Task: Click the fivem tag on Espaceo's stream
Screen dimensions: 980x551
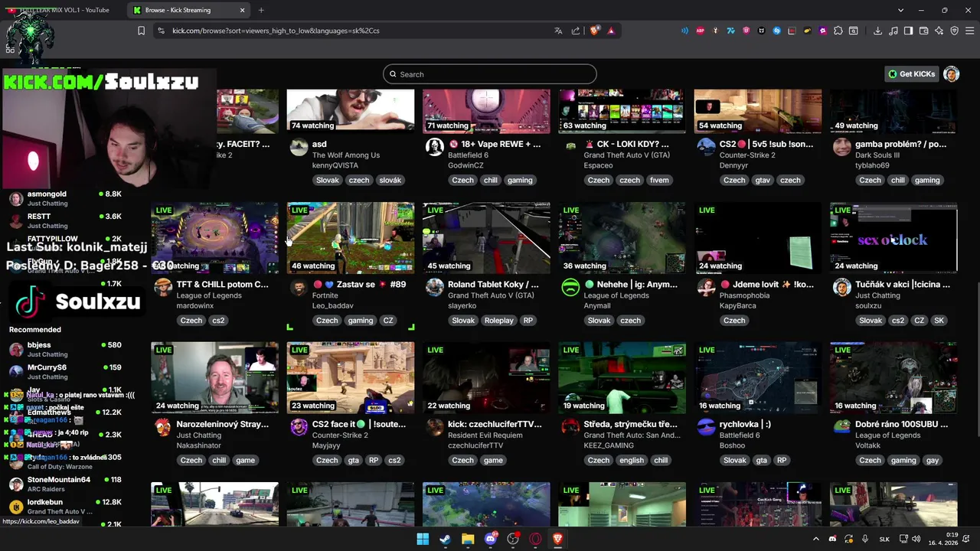Action: (659, 181)
